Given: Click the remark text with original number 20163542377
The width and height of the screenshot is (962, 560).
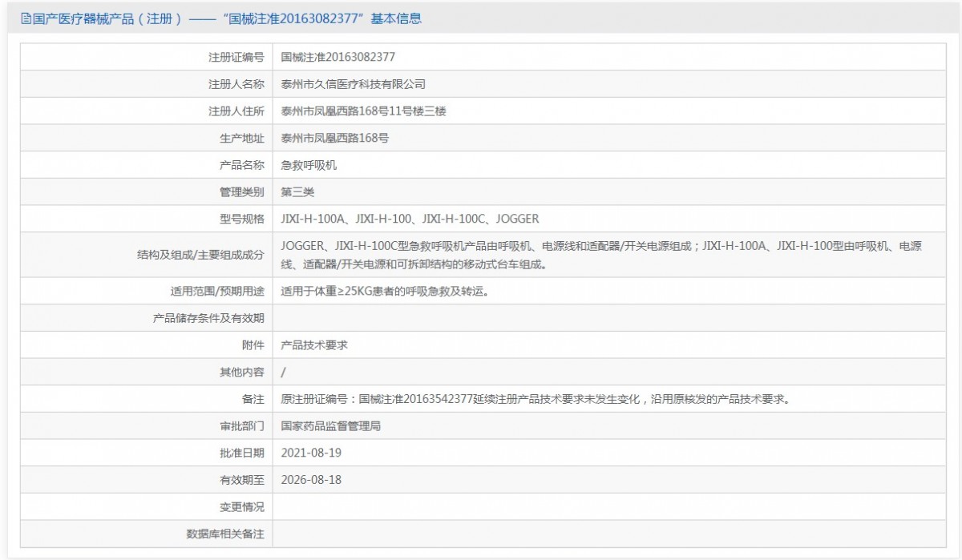Looking at the screenshot, I should (535, 399).
